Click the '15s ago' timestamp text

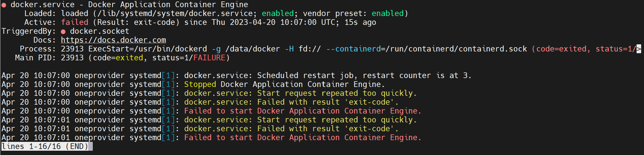360,22
